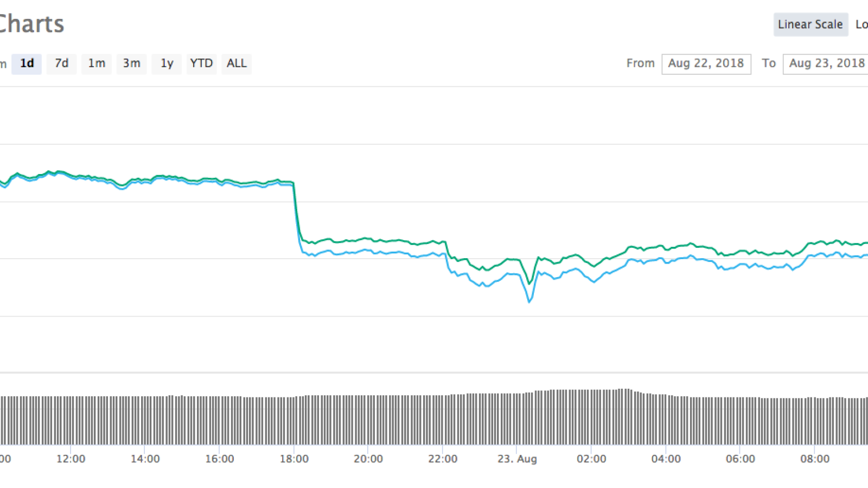The width and height of the screenshot is (868, 488).
Task: Switch chart to 1m range
Action: pos(97,63)
